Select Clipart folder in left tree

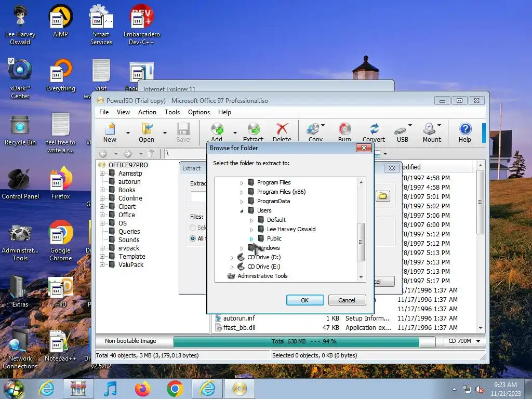pos(127,207)
